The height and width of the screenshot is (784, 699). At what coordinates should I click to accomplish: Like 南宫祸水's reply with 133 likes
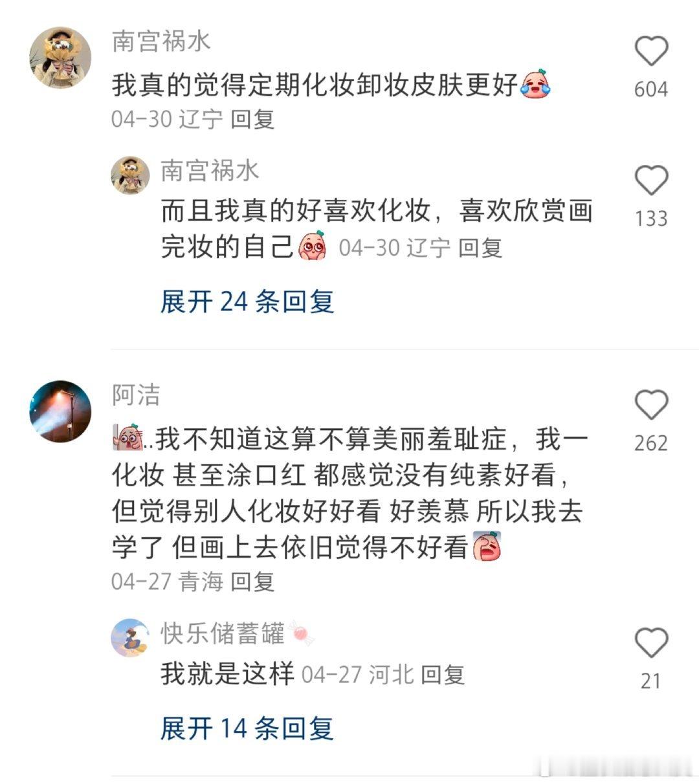click(x=651, y=180)
